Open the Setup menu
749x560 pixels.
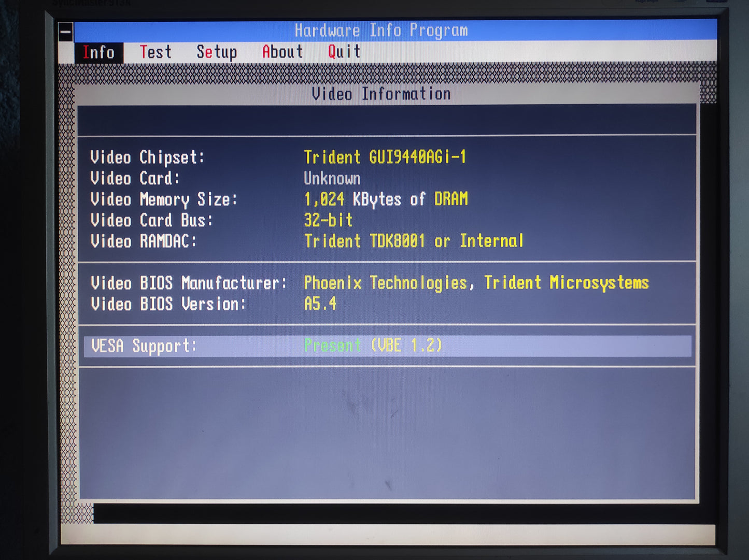[217, 52]
